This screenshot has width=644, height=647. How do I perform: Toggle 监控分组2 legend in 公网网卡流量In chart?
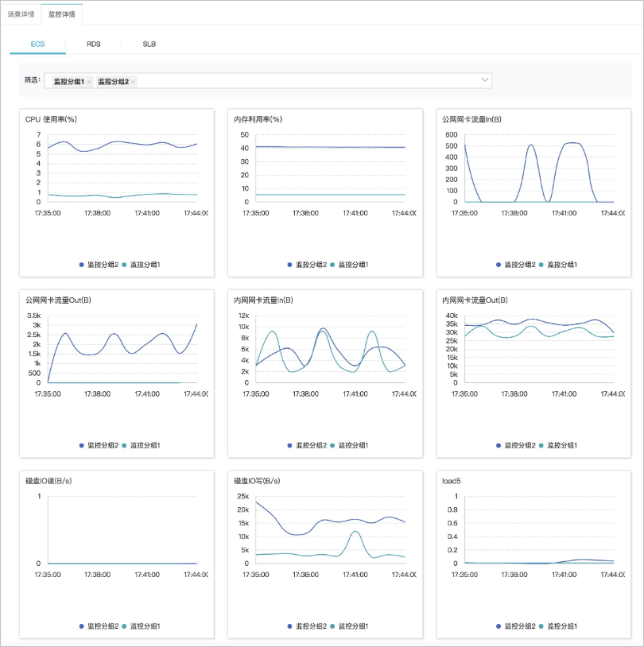tap(516, 265)
